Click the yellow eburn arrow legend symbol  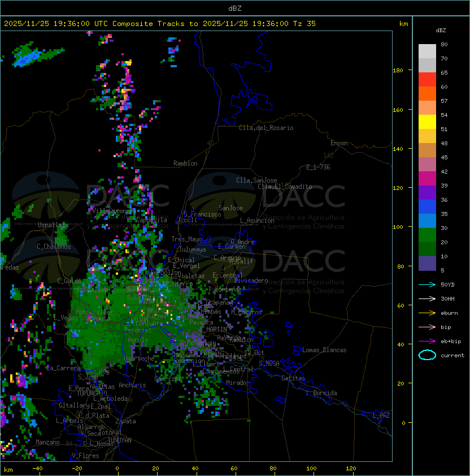click(427, 313)
